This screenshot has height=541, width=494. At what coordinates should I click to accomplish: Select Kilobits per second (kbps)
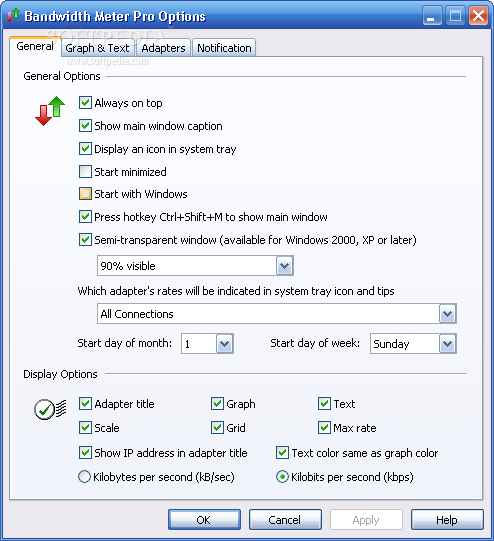click(282, 477)
